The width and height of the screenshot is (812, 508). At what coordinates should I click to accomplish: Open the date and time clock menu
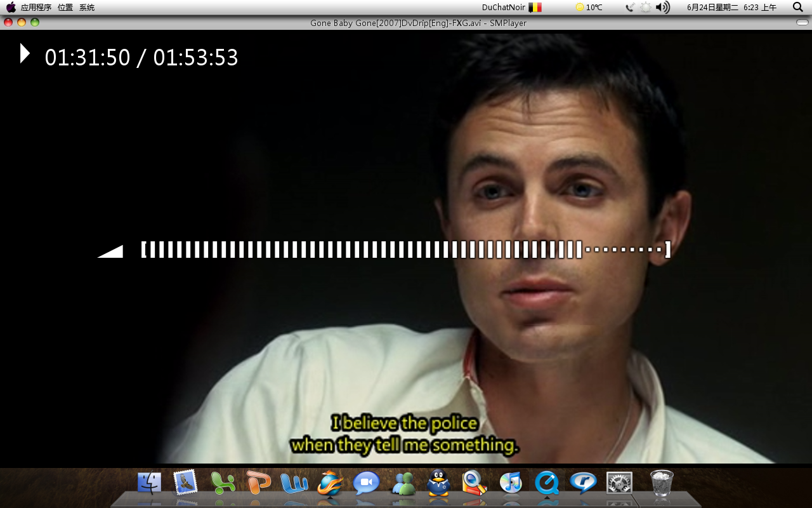point(731,8)
